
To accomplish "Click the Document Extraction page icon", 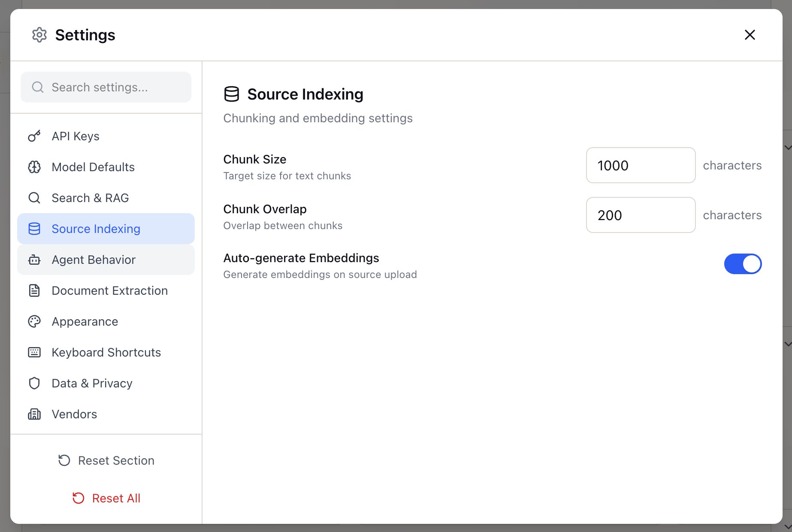I will point(34,290).
